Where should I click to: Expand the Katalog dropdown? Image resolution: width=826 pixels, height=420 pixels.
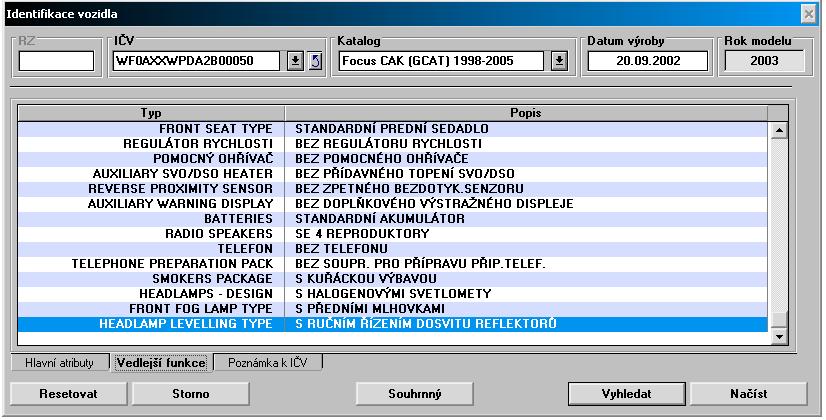(x=559, y=61)
